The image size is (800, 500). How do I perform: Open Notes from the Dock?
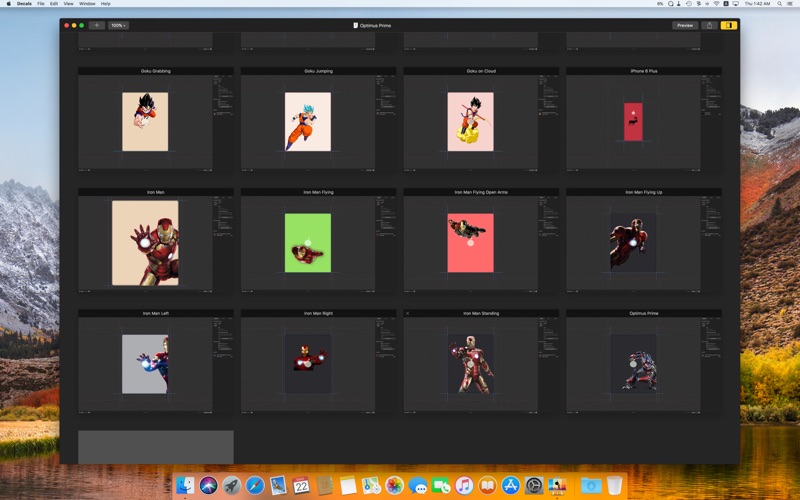coord(348,485)
